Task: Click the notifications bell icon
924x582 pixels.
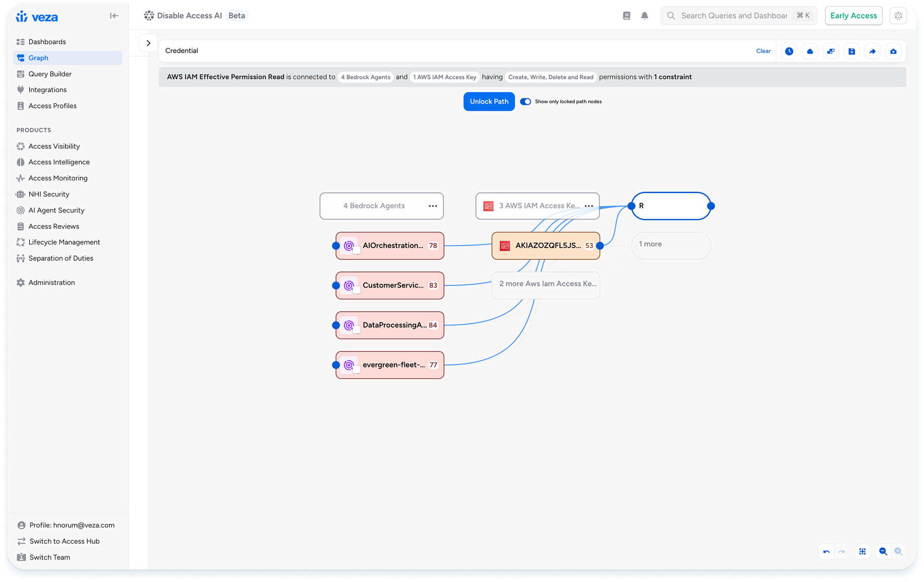Action: click(644, 16)
